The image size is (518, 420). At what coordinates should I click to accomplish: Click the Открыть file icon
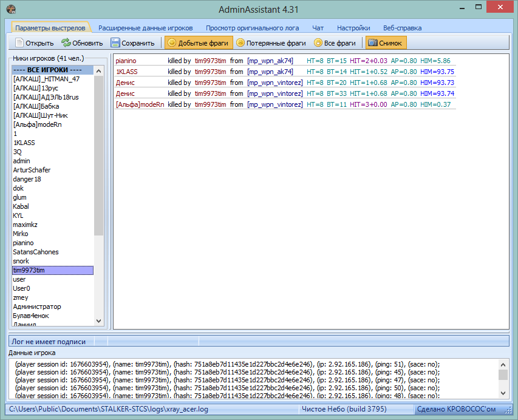pos(19,43)
